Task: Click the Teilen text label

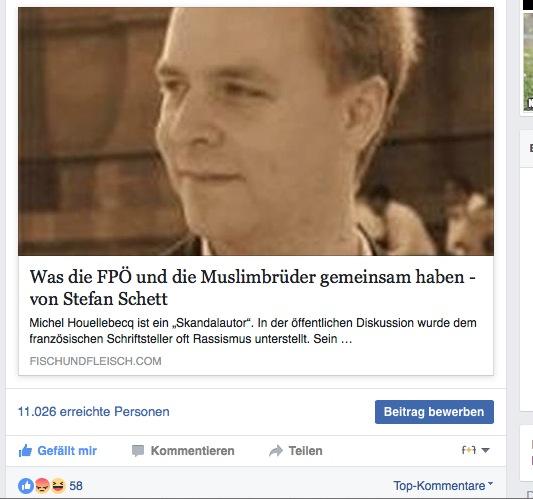Action: 305,451
